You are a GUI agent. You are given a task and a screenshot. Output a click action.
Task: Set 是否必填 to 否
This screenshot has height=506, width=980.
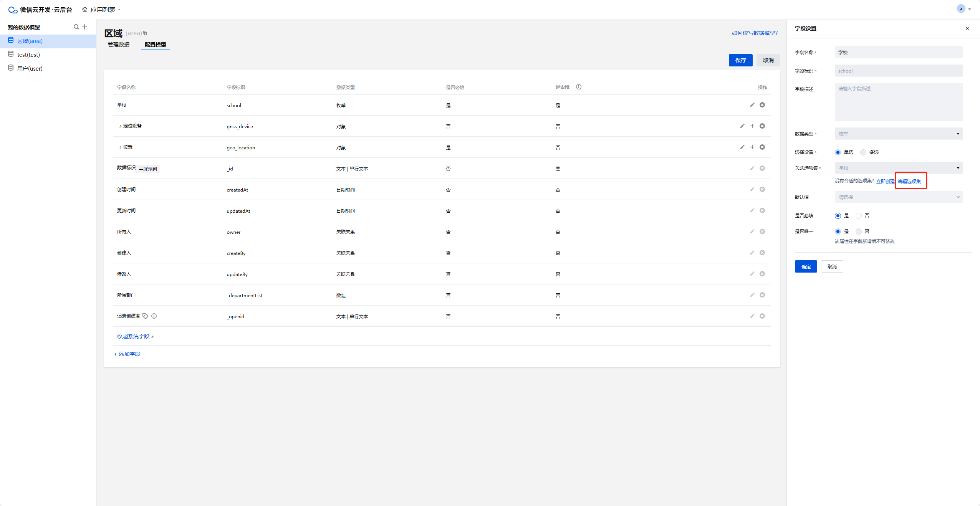click(x=859, y=216)
